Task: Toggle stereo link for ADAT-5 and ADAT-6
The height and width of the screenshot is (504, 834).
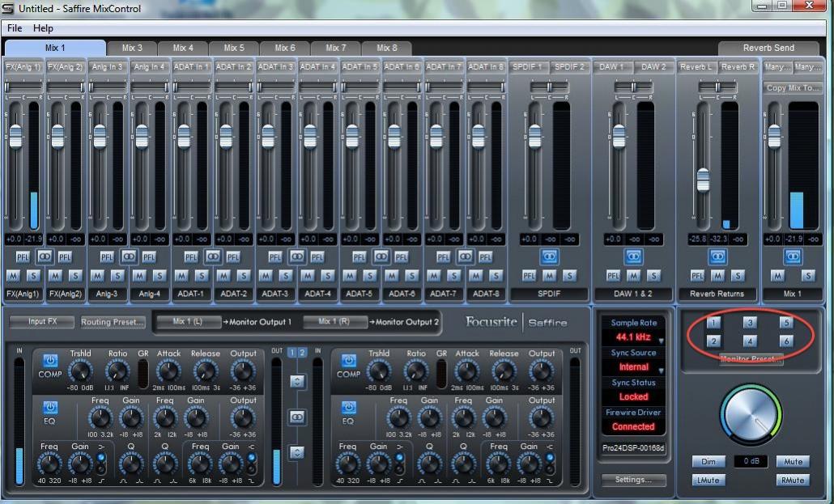Action: tap(381, 256)
